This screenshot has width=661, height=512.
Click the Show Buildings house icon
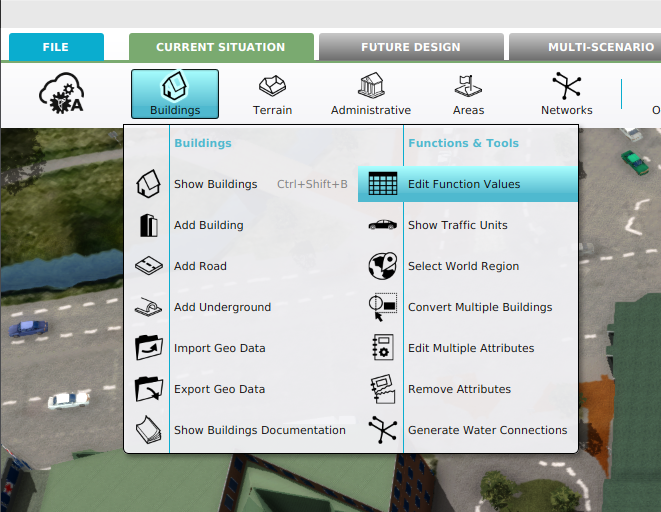(x=148, y=184)
